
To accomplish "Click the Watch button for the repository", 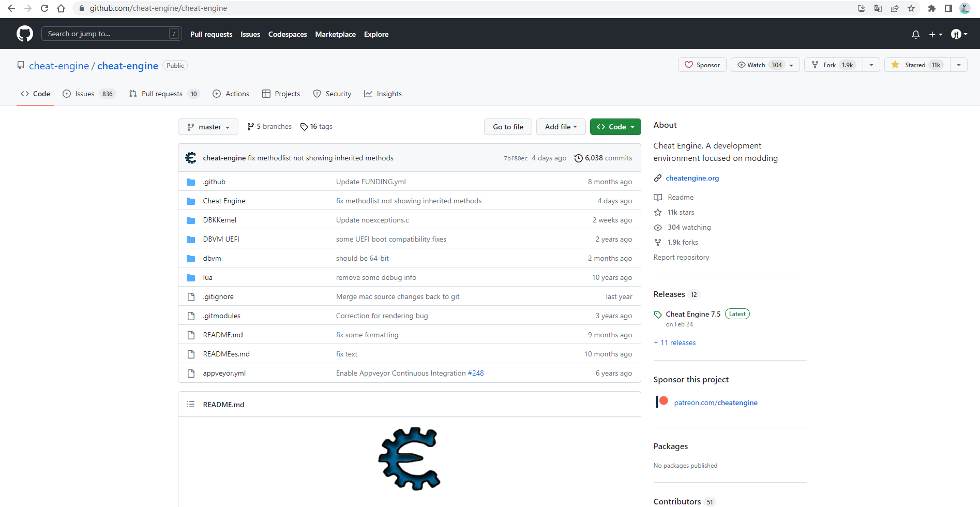I will coord(765,65).
